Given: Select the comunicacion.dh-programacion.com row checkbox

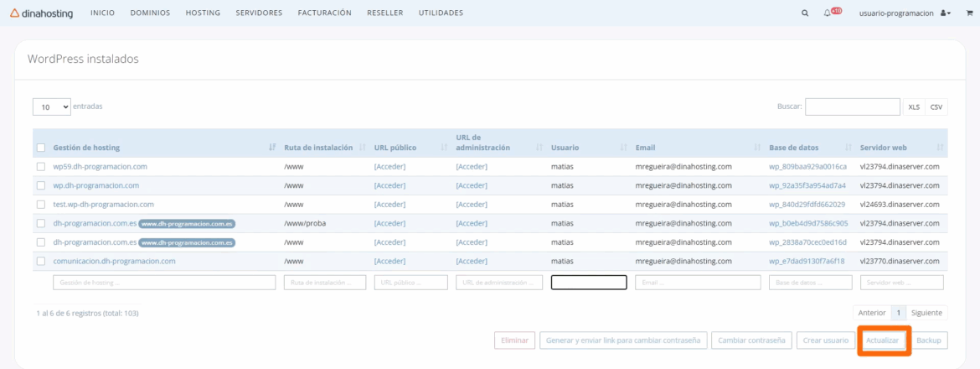Looking at the screenshot, I should pyautogui.click(x=41, y=261).
